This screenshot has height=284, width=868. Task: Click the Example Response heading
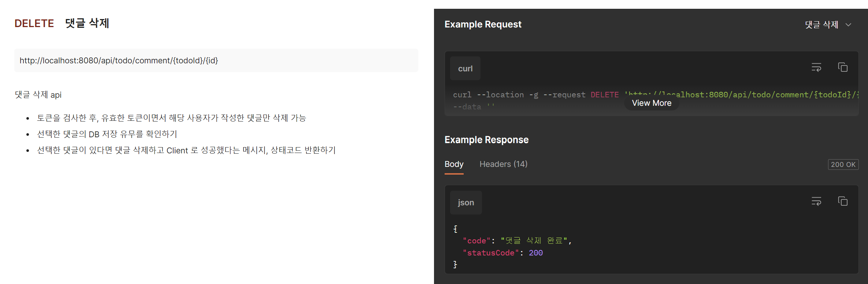tap(486, 140)
